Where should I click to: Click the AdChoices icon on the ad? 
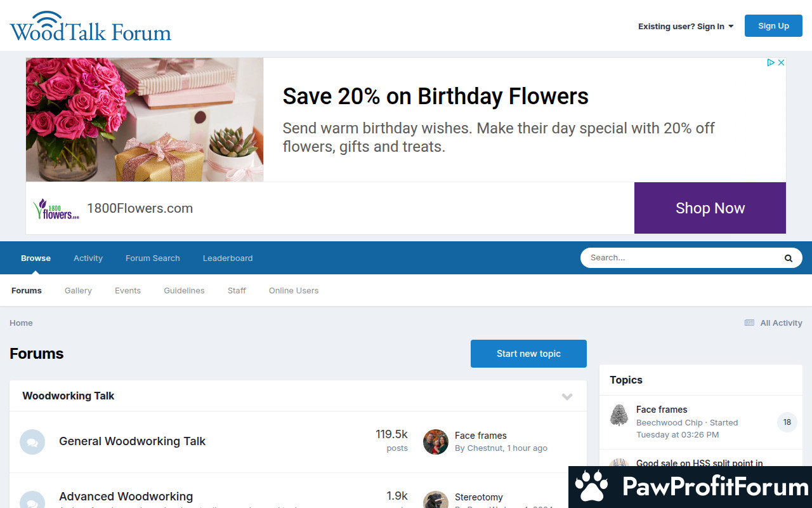pyautogui.click(x=771, y=63)
